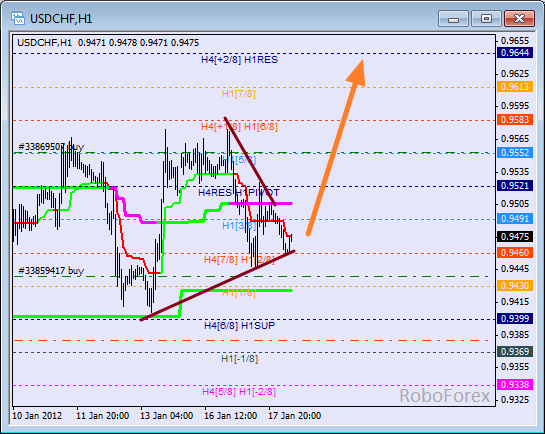Close the USDCHF,H1 chart window
The height and width of the screenshot is (434, 545).
[x=519, y=19]
